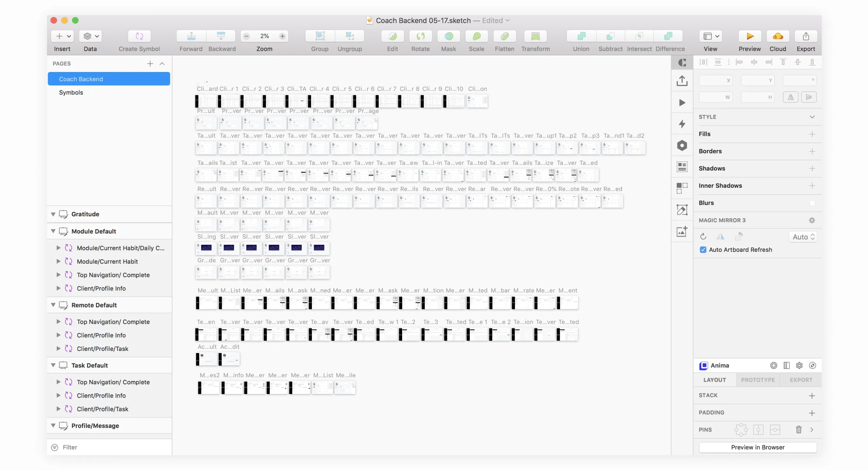Collapse the Remote Default group

[x=53, y=305]
